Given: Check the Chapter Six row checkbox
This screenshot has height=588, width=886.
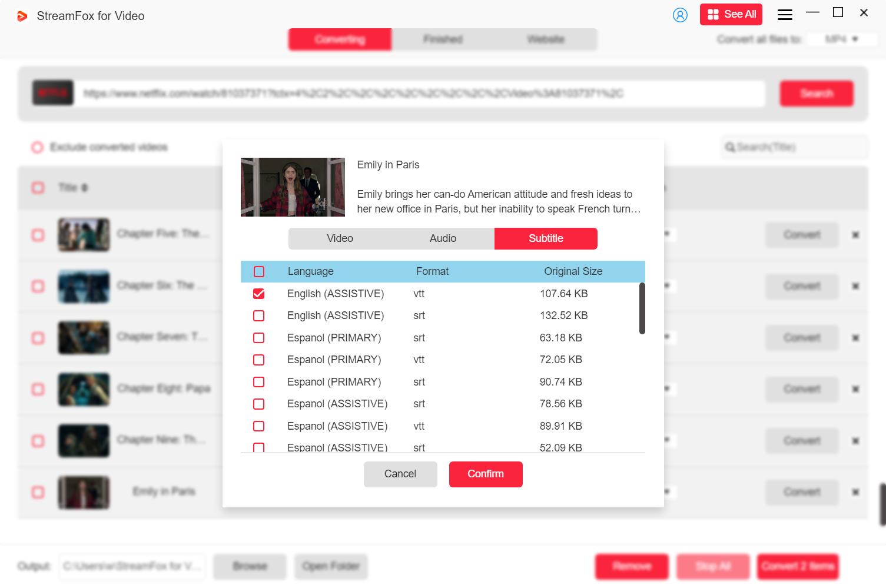Looking at the screenshot, I should pos(38,286).
